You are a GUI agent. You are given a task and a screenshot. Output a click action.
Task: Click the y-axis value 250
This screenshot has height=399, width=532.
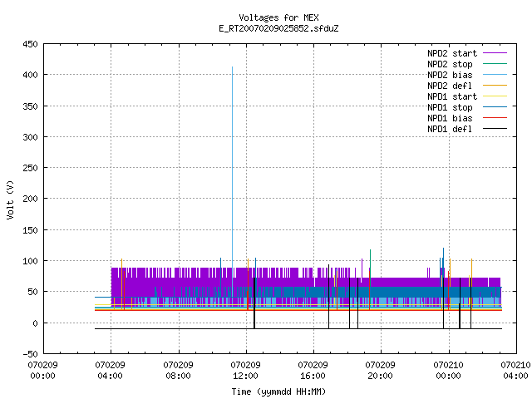click(x=30, y=168)
